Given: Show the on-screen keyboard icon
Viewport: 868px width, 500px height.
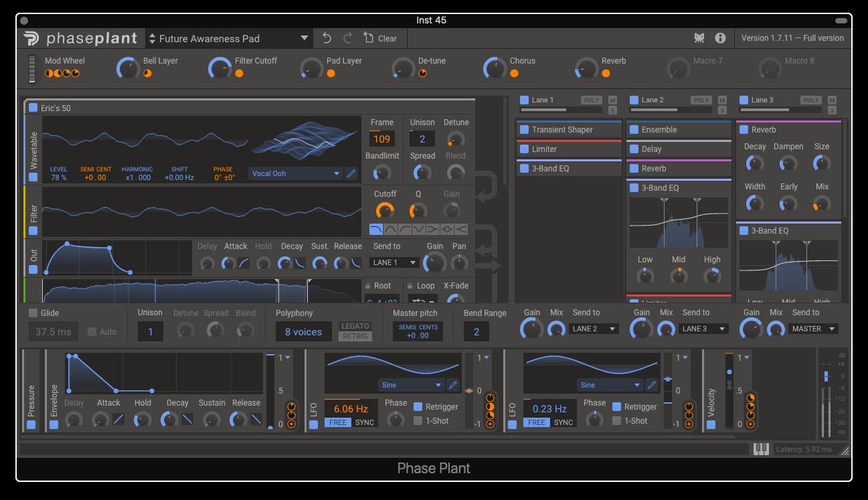Looking at the screenshot, I should click(x=761, y=449).
